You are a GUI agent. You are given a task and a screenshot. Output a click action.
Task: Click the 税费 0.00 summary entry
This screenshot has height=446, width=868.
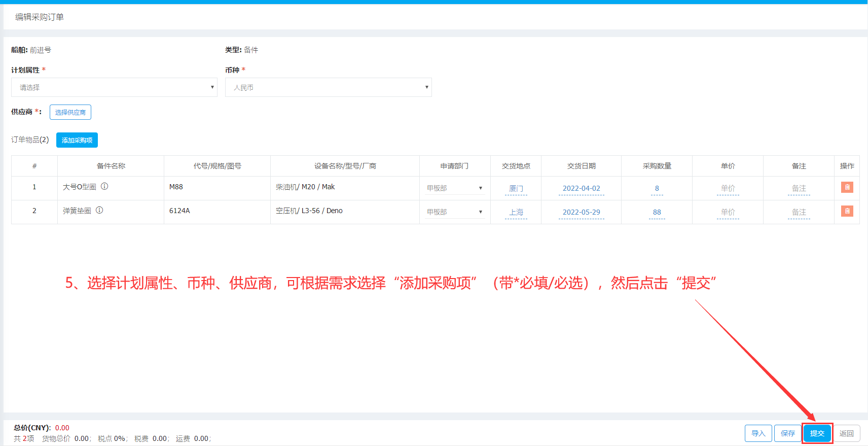pyautogui.click(x=152, y=438)
